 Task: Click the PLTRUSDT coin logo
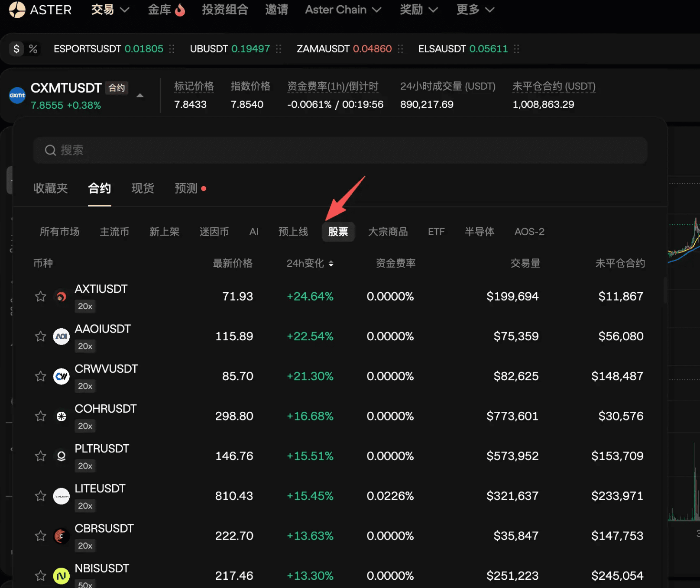61,456
